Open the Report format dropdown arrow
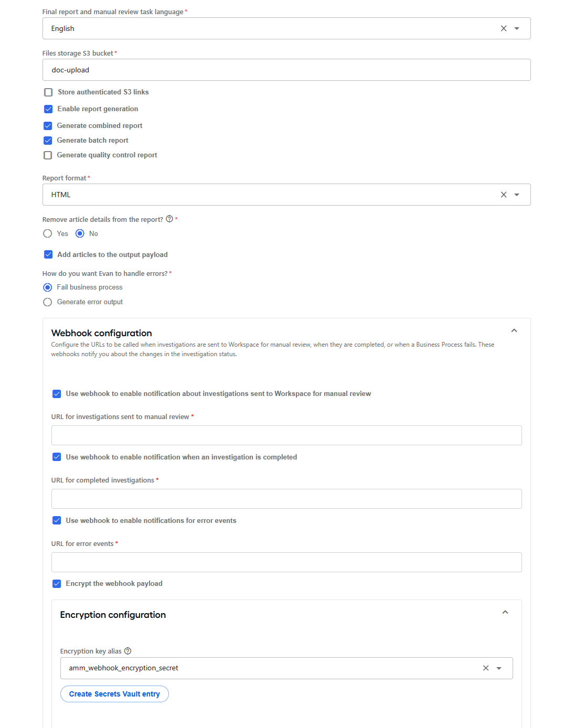Screen dimensions: 564x728 tap(517, 195)
